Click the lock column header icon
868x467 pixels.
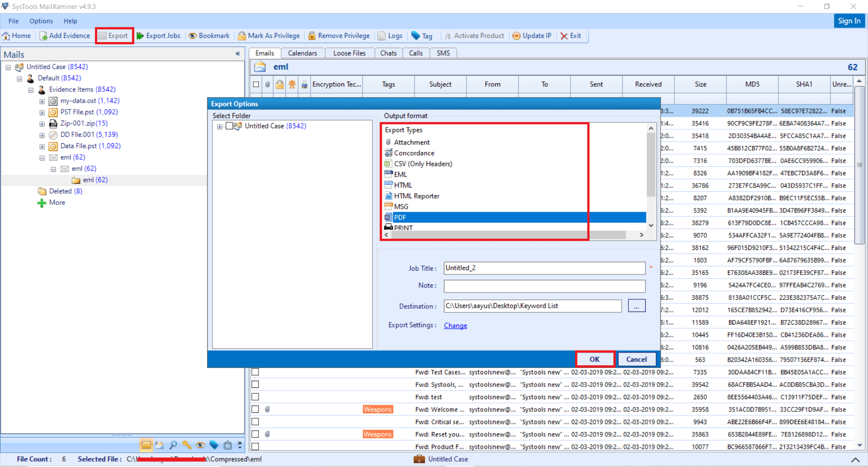pyautogui.click(x=280, y=84)
